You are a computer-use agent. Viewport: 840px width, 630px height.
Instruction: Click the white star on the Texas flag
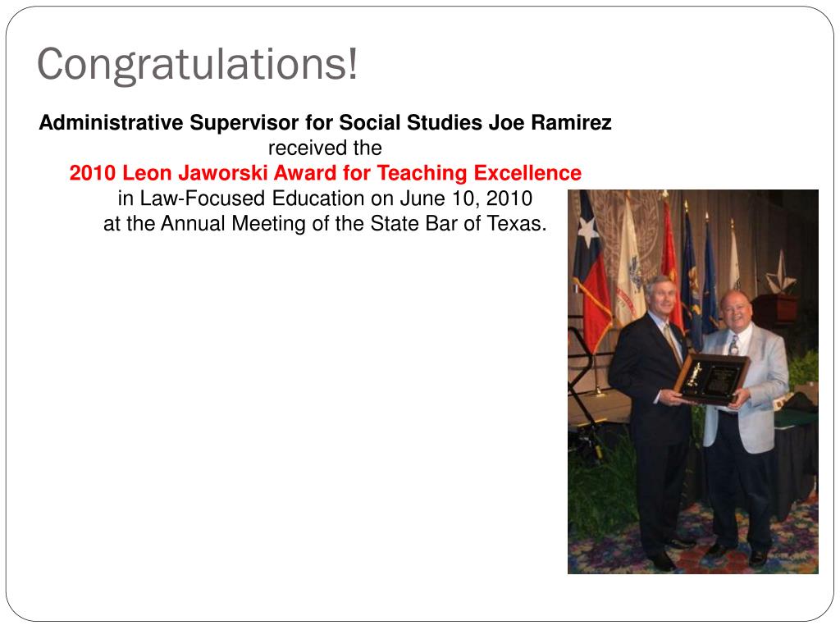(x=587, y=231)
